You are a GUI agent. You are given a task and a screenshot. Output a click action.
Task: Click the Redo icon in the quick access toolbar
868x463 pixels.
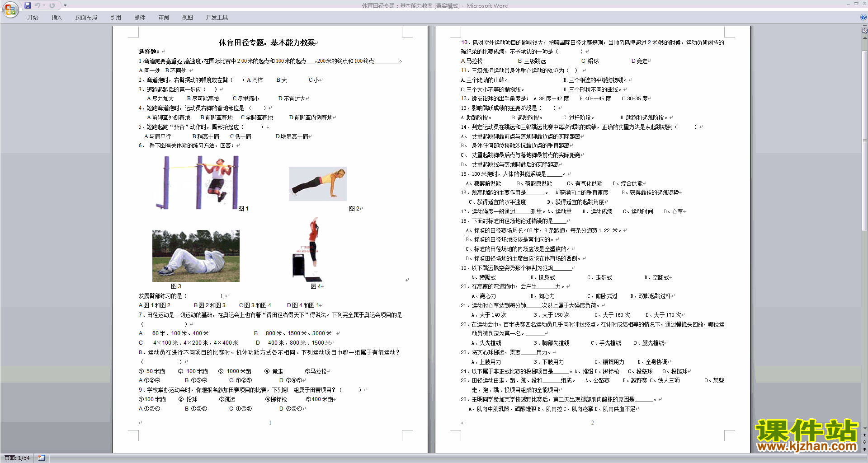52,5
